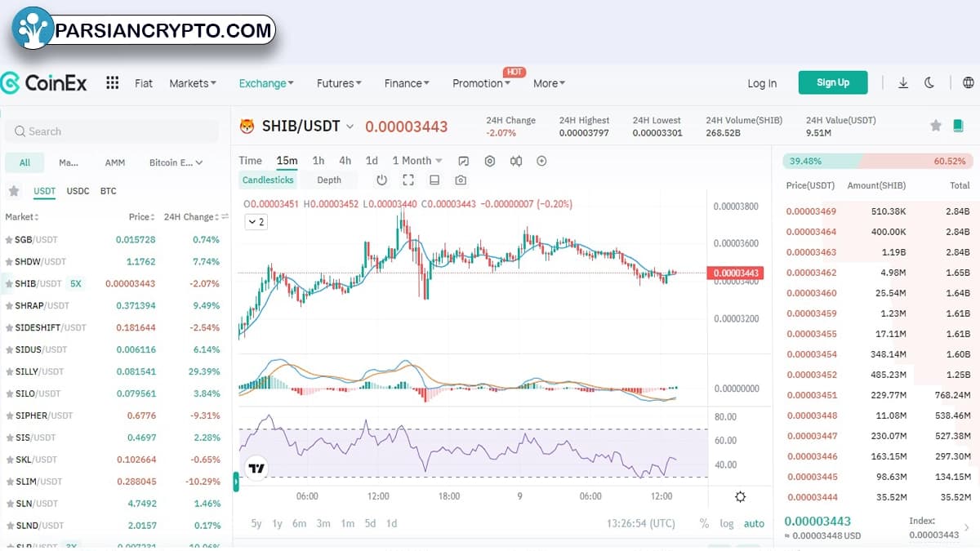The height and width of the screenshot is (551, 980).
Task: Open the language globe icon
Action: [969, 83]
